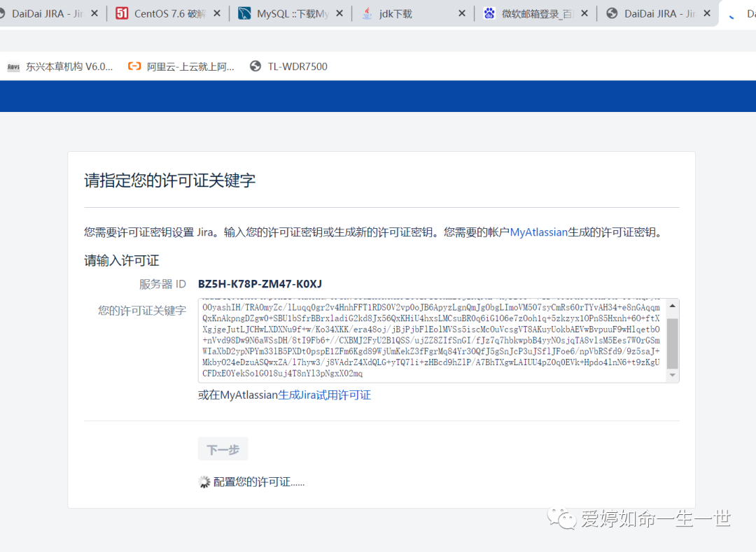Close the first DaiDai JIRA tab
Viewport: 756px width, 552px height.
(94, 13)
